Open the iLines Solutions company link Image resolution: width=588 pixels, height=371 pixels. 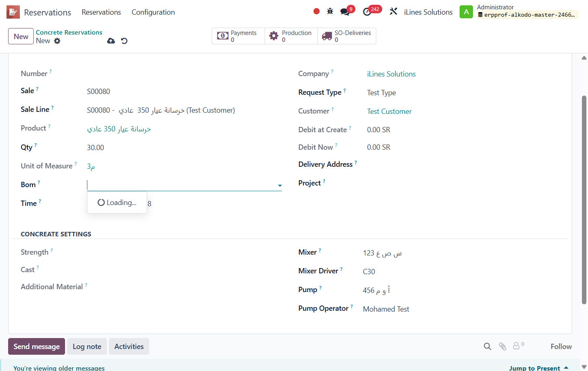click(x=391, y=74)
